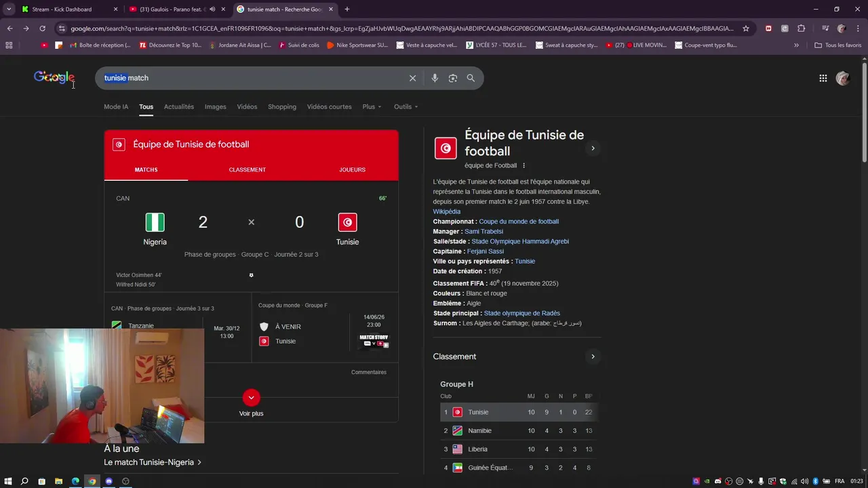Click the page vertical scrollbar
Screen dimensions: 868x488
point(865,112)
